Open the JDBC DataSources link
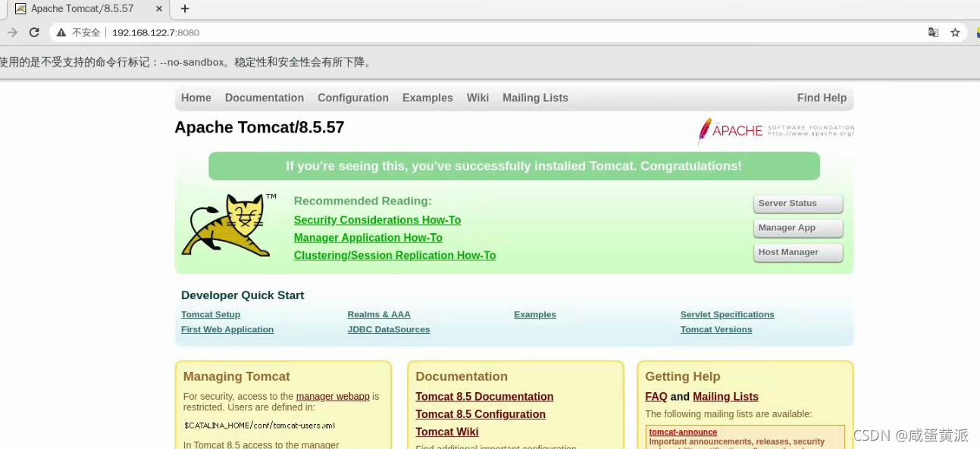The width and height of the screenshot is (980, 449). pyautogui.click(x=389, y=330)
